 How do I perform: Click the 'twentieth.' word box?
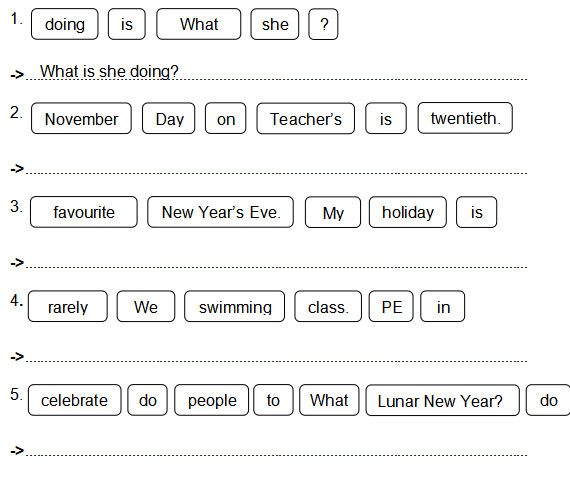coord(465,118)
